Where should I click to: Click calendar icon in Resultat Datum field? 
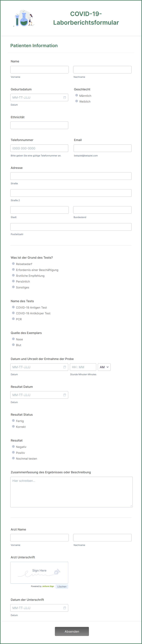point(64,395)
